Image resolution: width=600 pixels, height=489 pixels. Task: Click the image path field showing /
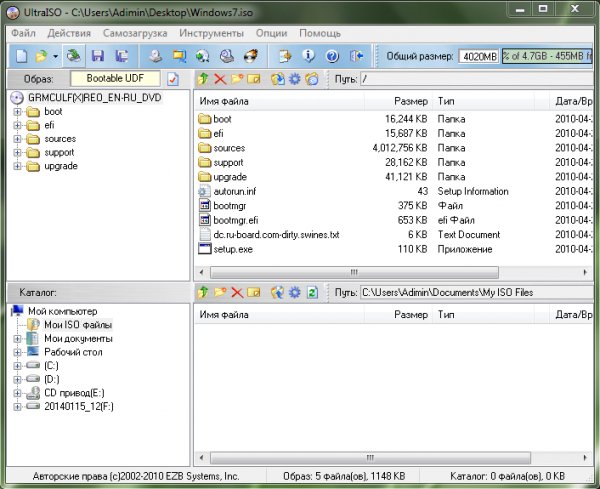click(477, 79)
